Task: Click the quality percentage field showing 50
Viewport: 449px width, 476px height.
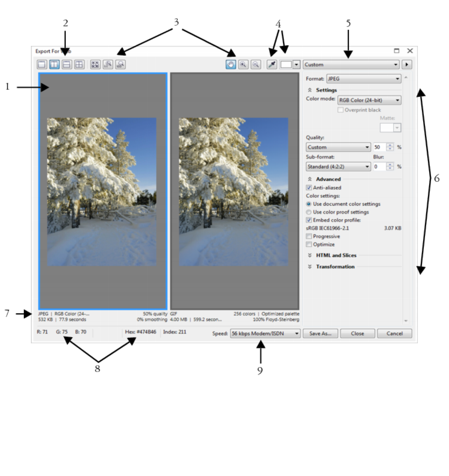Action: pyautogui.click(x=379, y=147)
